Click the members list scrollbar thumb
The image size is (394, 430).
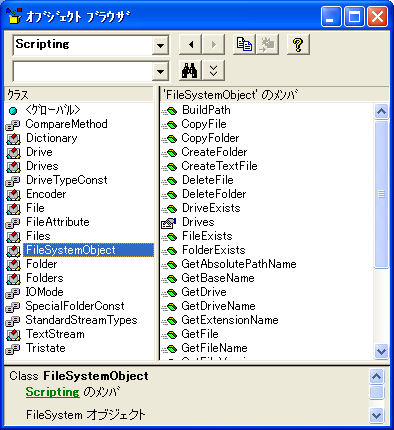click(381, 194)
